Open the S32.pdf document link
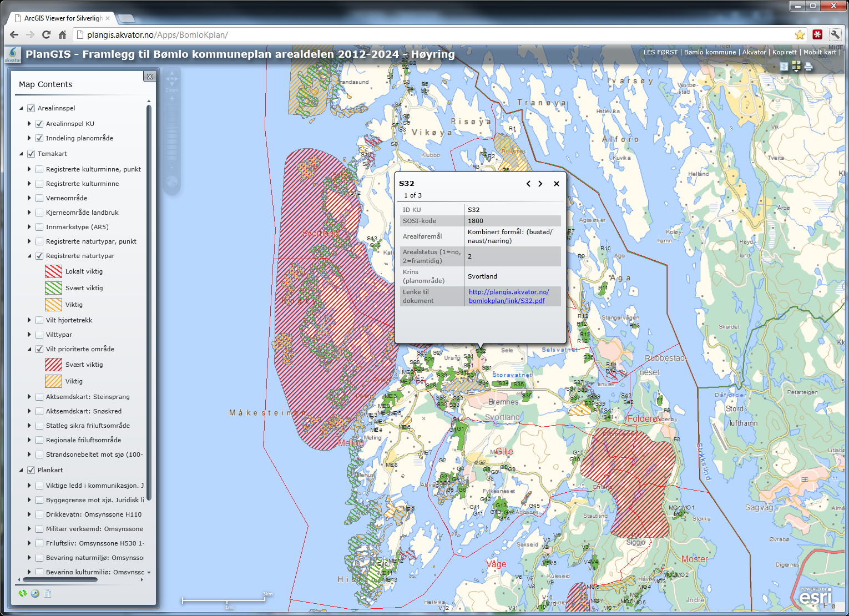Viewport: 849px width, 616px height. [509, 296]
